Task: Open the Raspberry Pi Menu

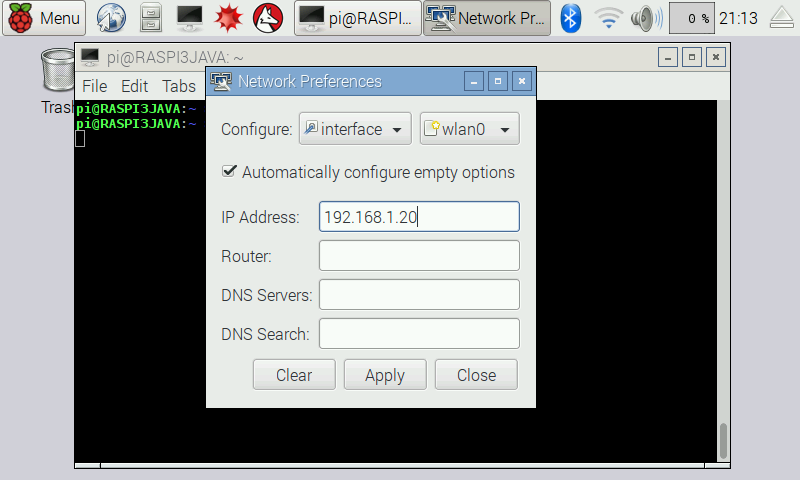Action: [45, 18]
